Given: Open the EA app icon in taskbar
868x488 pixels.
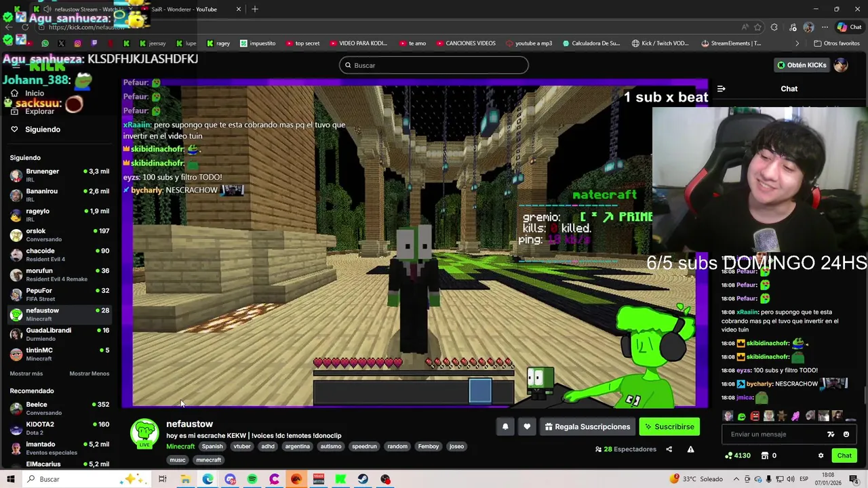Looking at the screenshot, I should coord(296,479).
